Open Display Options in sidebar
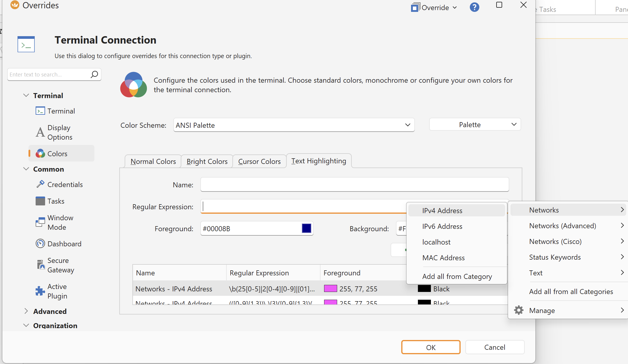 [x=59, y=132]
